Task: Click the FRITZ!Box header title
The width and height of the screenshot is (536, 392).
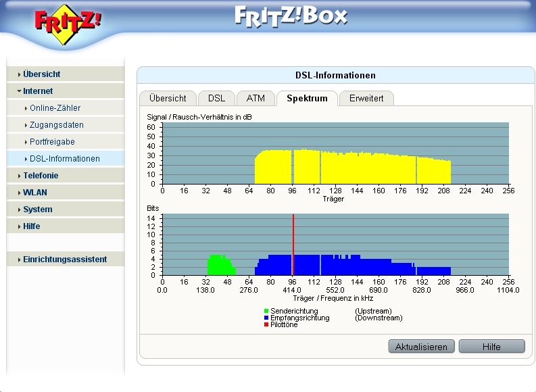Action: point(291,16)
